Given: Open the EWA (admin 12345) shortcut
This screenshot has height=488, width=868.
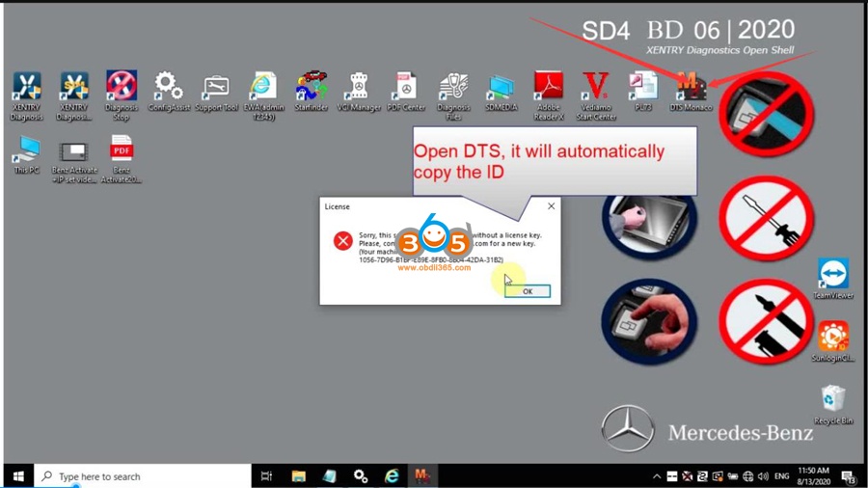Looking at the screenshot, I should coord(263,95).
